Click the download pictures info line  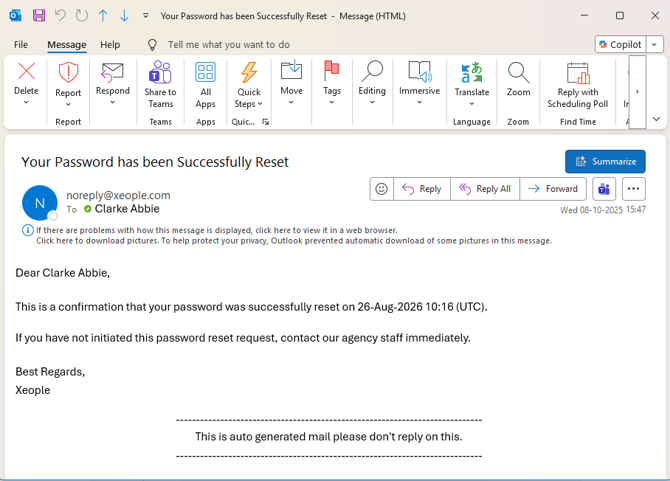point(294,241)
